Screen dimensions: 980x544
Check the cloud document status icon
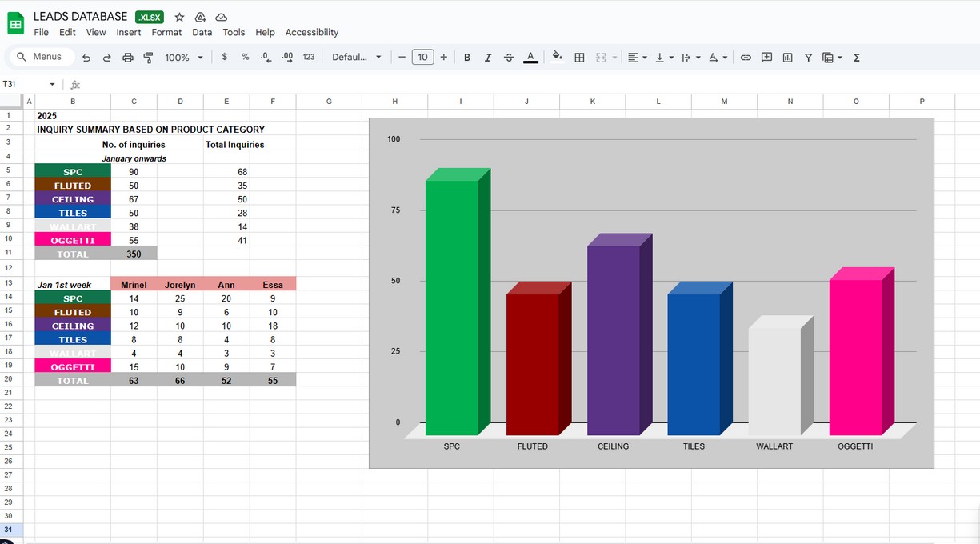tap(222, 17)
